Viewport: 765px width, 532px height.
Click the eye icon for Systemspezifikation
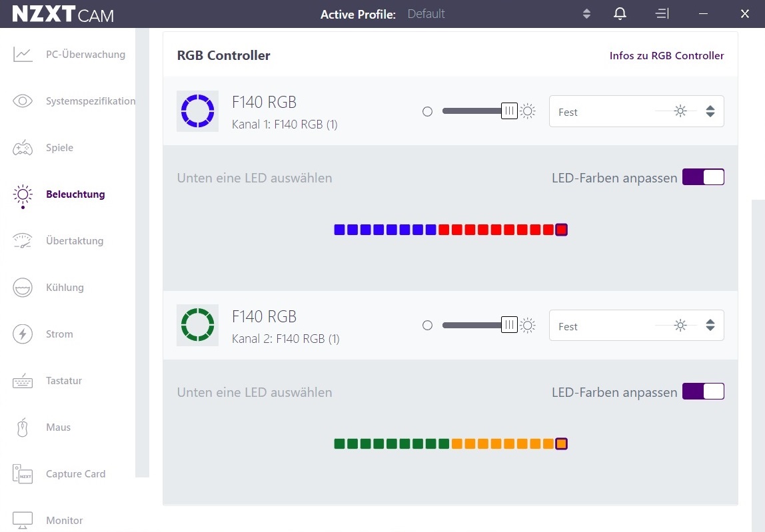[23, 101]
